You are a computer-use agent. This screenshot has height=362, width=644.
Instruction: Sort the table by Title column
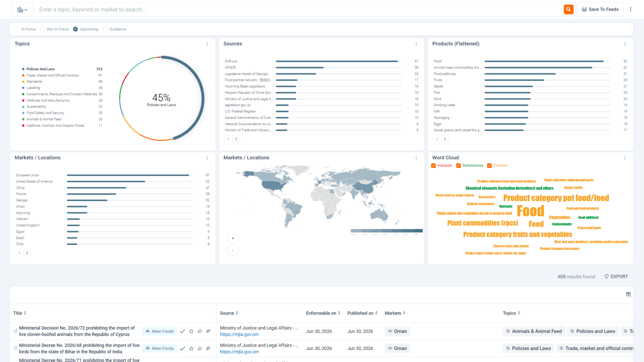point(20,313)
